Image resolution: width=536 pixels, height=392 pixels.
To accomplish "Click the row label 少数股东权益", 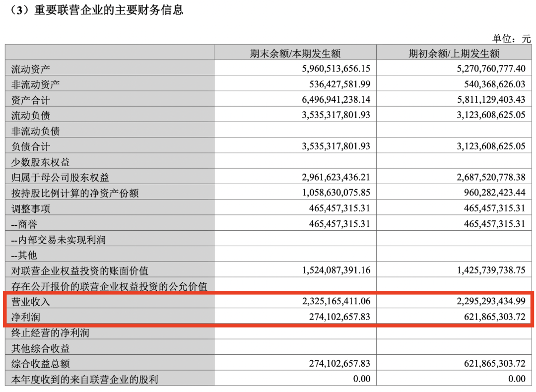I will pyautogui.click(x=40, y=162).
